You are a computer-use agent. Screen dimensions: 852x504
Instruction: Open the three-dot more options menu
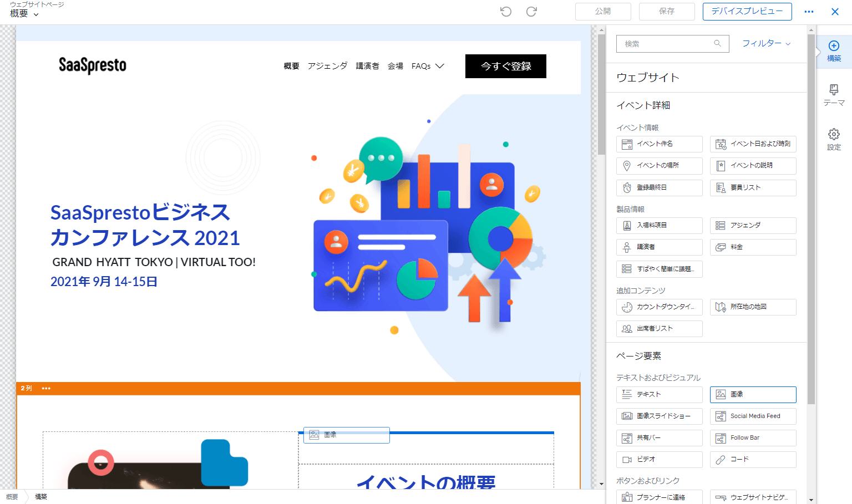(809, 12)
